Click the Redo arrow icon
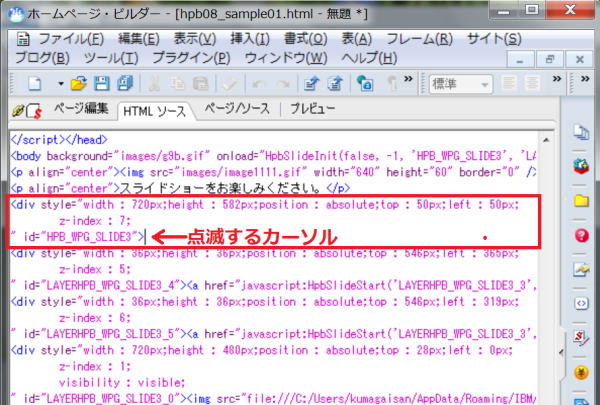This screenshot has width=600, height=405. pos(283,83)
